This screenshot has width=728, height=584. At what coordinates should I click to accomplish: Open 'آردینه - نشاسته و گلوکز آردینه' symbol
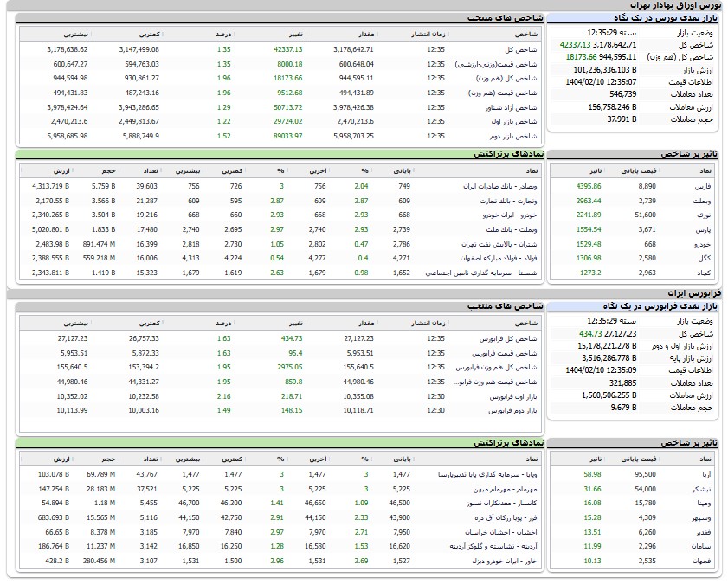point(493,547)
